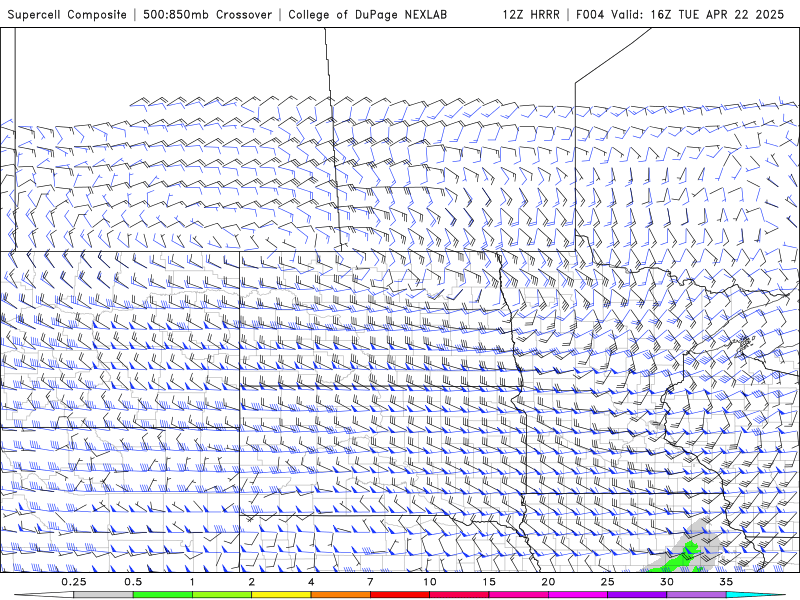Image resolution: width=800 pixels, height=600 pixels.
Task: Select the color bar segment between 15 and 20
Action: click(x=518, y=595)
